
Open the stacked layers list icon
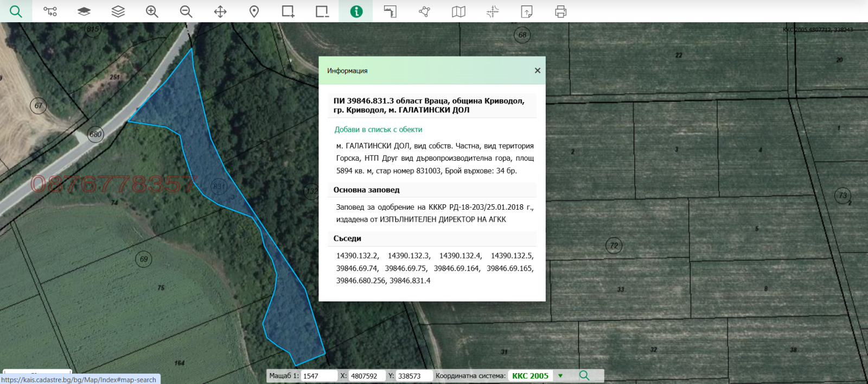click(118, 11)
